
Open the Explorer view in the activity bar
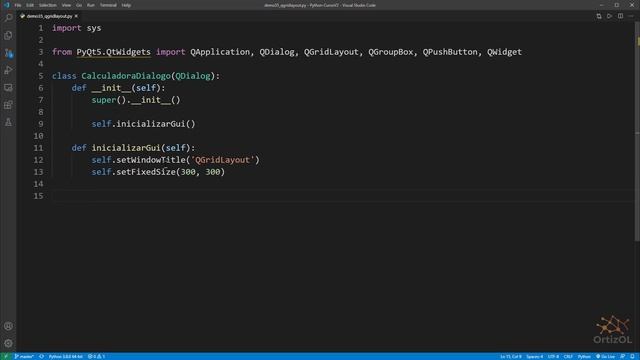tap(8, 36)
